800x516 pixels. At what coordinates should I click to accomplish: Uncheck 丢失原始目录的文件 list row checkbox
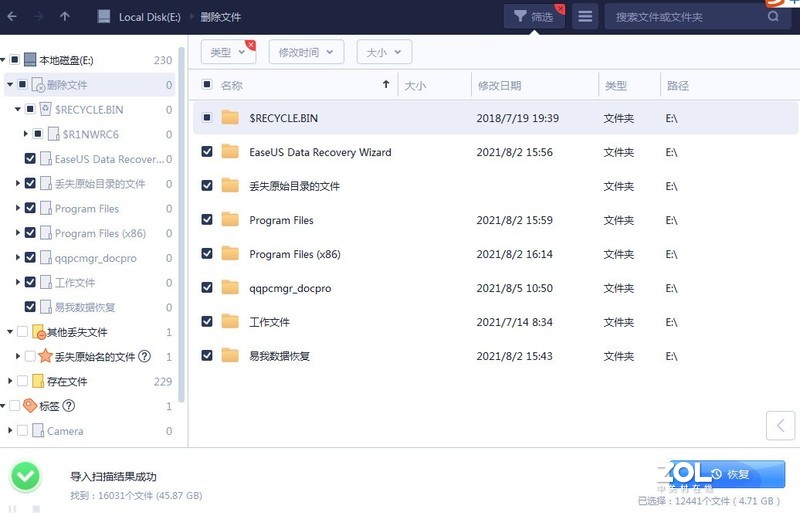(207, 185)
